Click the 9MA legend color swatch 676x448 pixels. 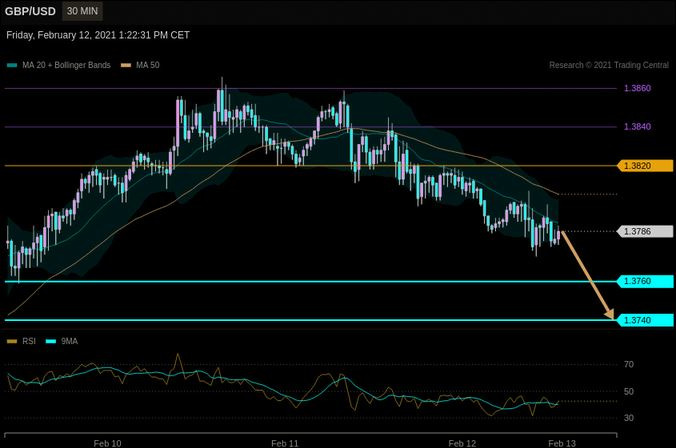click(51, 341)
